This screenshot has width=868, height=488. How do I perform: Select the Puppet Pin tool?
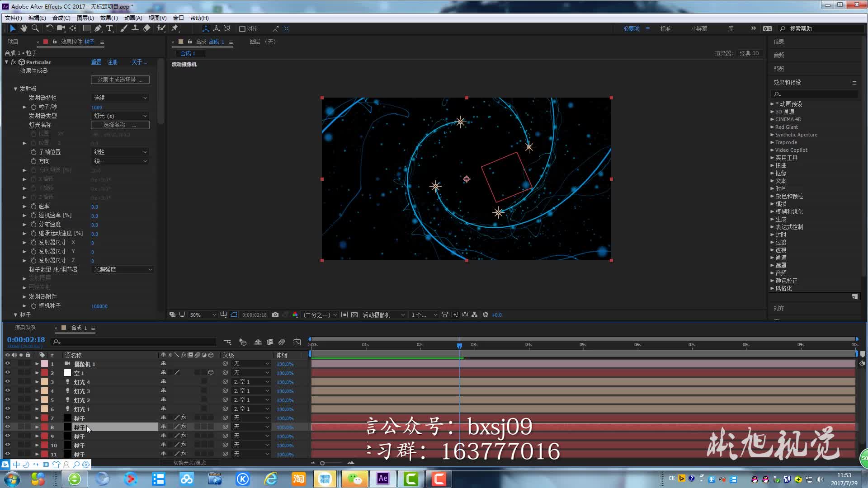pos(175,28)
